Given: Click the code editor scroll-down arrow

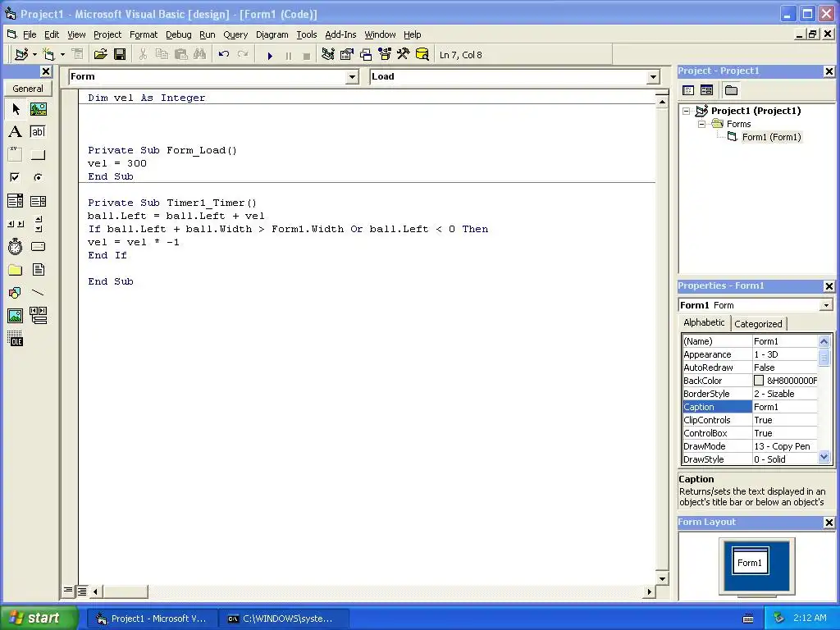Looking at the screenshot, I should tap(662, 578).
